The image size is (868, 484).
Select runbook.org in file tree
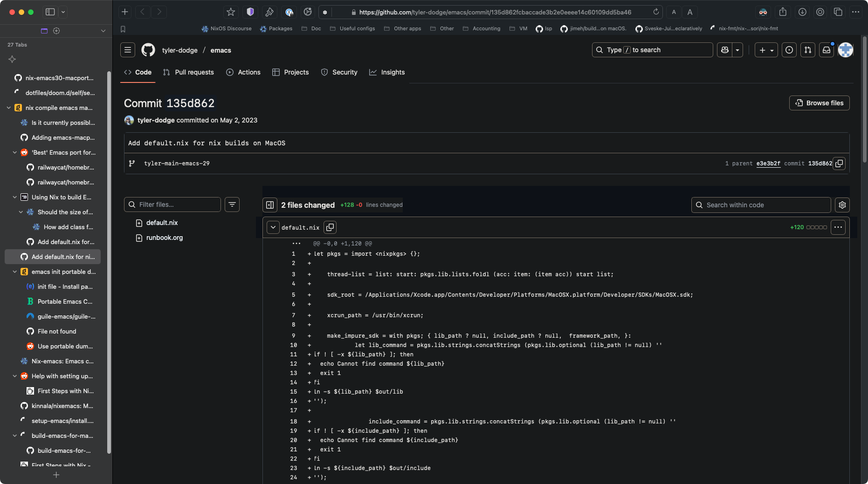(165, 238)
